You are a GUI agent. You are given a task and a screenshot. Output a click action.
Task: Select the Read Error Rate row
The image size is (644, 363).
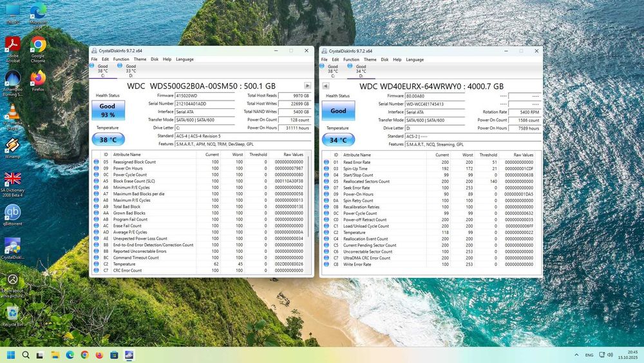(x=429, y=162)
